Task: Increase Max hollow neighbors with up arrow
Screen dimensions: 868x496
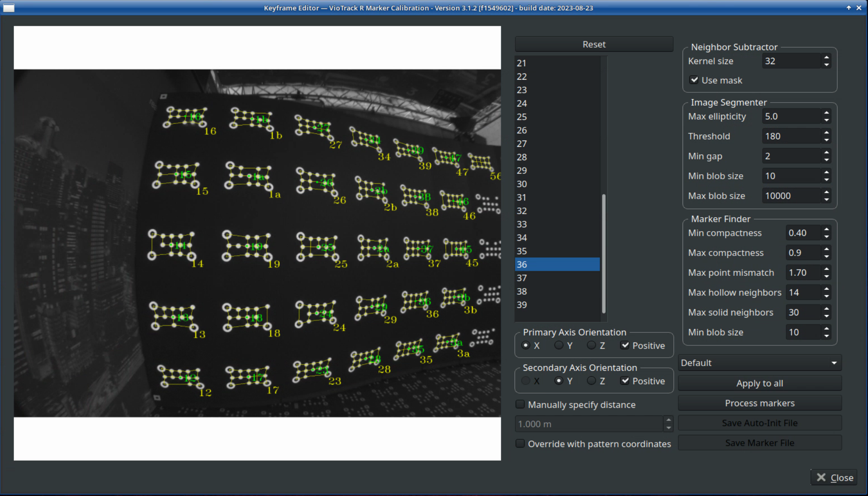Action: 826,289
